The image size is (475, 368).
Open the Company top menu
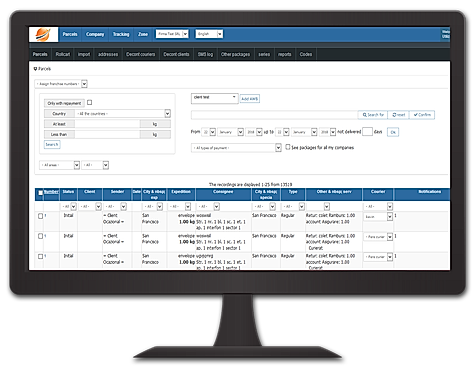tap(95, 34)
